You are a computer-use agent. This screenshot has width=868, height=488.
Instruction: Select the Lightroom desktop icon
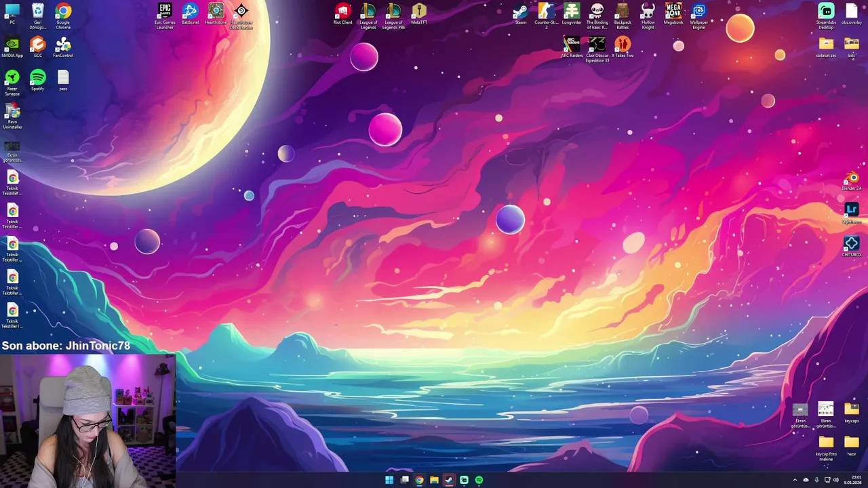click(x=852, y=213)
